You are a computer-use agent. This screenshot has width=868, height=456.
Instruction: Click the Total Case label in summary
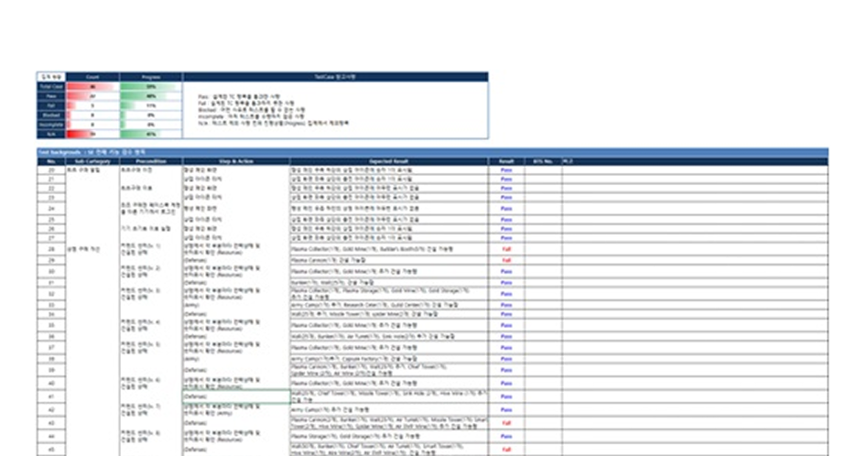click(50, 86)
